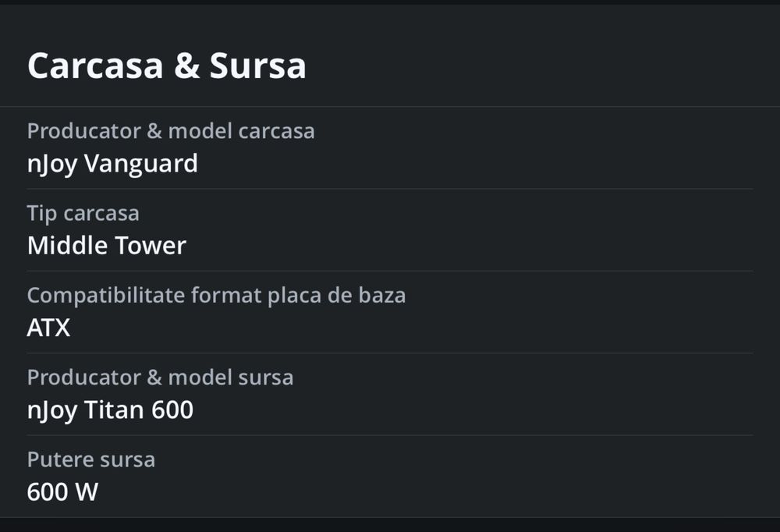This screenshot has width=780, height=532.
Task: Select the Tip carcasa label
Action: click(x=83, y=213)
